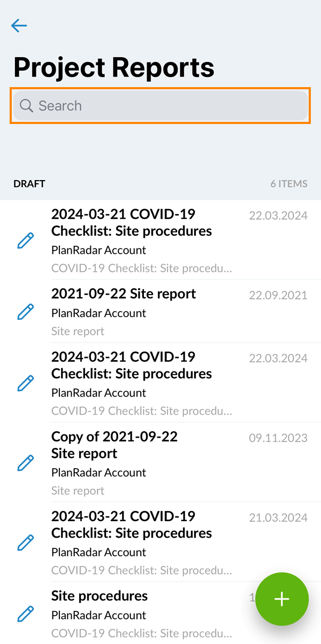
Task: Tap pencil icon next to Site procedures draft
Action: [x=26, y=614]
